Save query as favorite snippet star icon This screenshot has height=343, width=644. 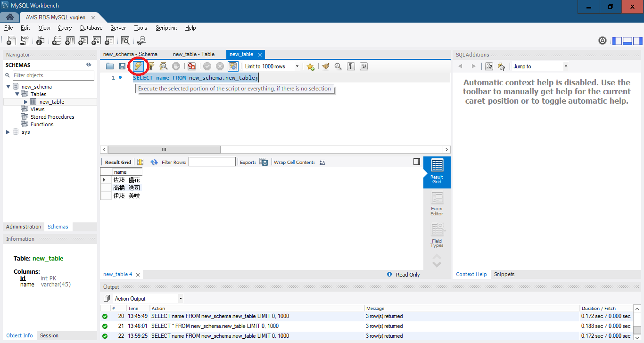point(310,66)
